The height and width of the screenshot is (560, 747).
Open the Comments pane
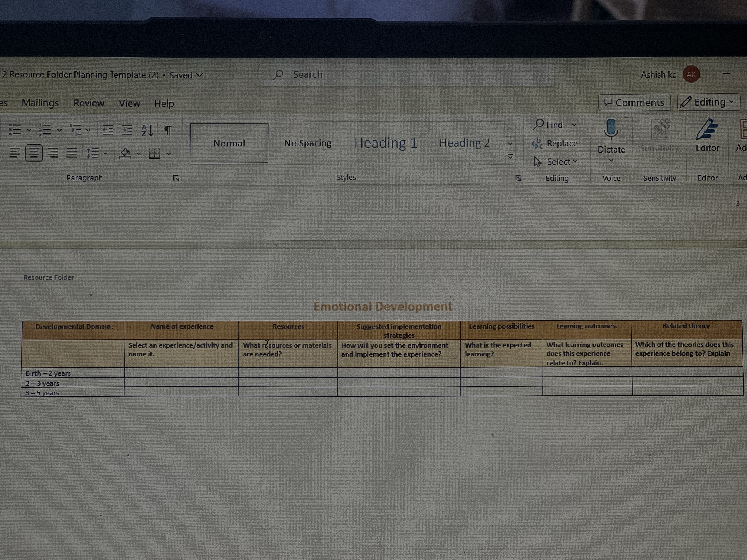[634, 102]
